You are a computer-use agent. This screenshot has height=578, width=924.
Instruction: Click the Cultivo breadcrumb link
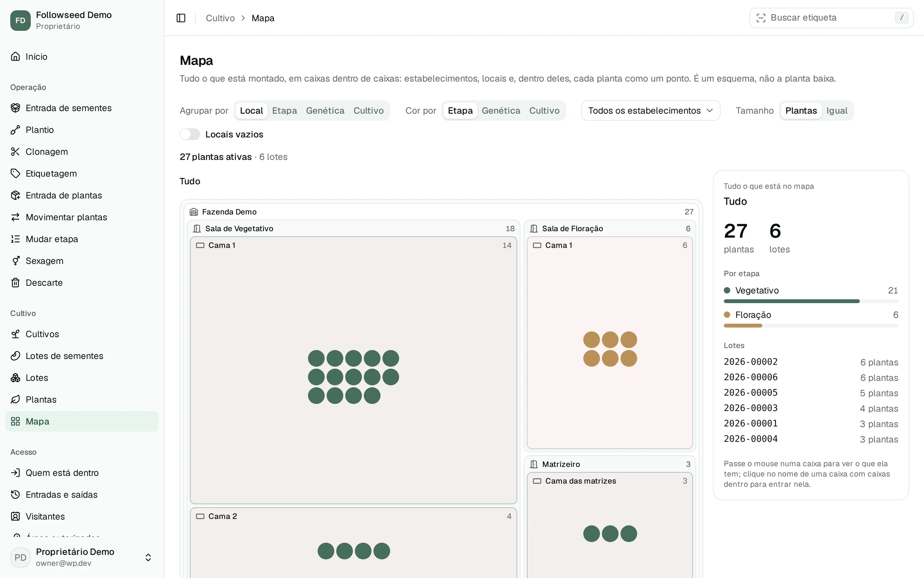tap(220, 18)
